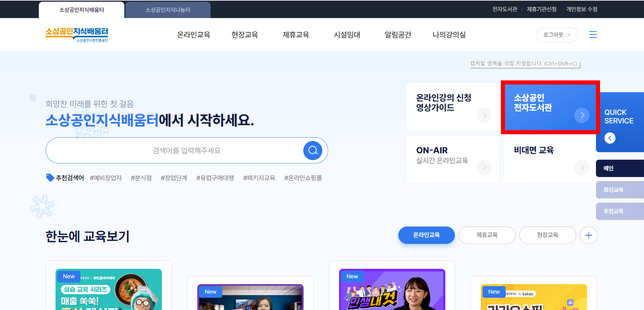Switch filter to 현장교육
The width and height of the screenshot is (644, 310).
point(547,235)
